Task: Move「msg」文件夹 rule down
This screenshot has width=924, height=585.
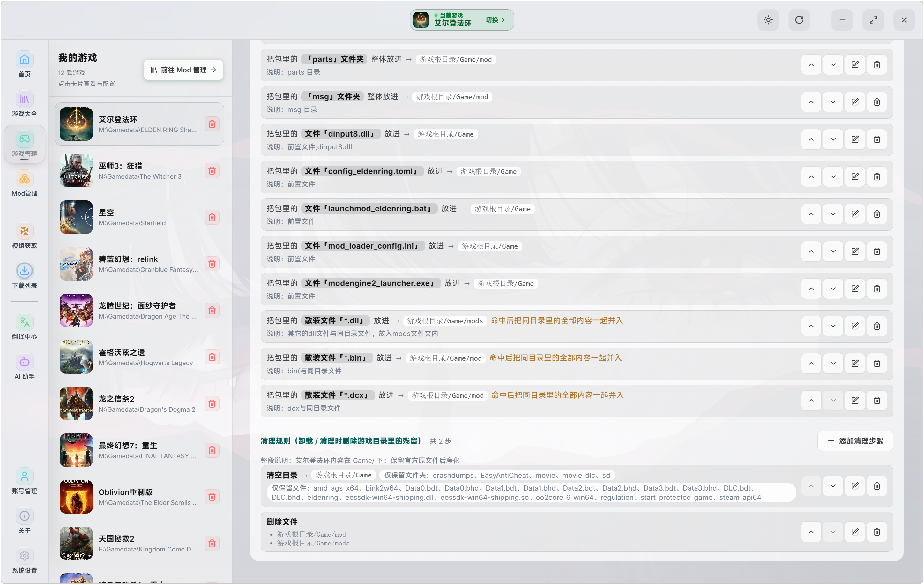Action: 833,102
